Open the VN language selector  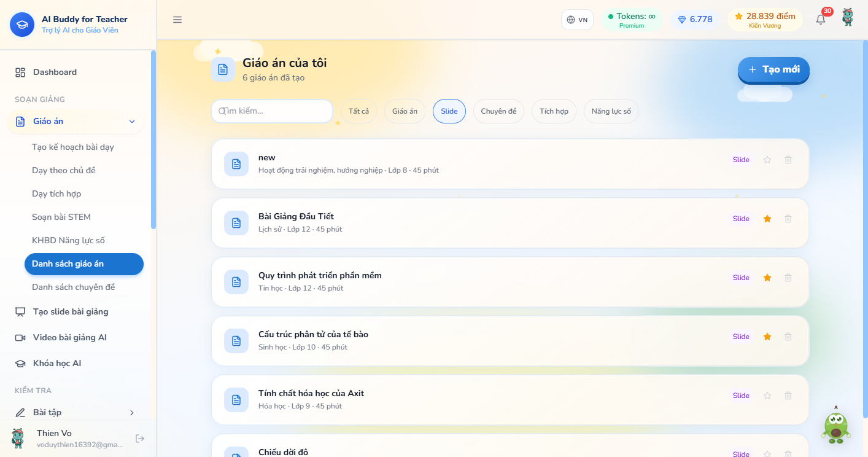tap(577, 20)
